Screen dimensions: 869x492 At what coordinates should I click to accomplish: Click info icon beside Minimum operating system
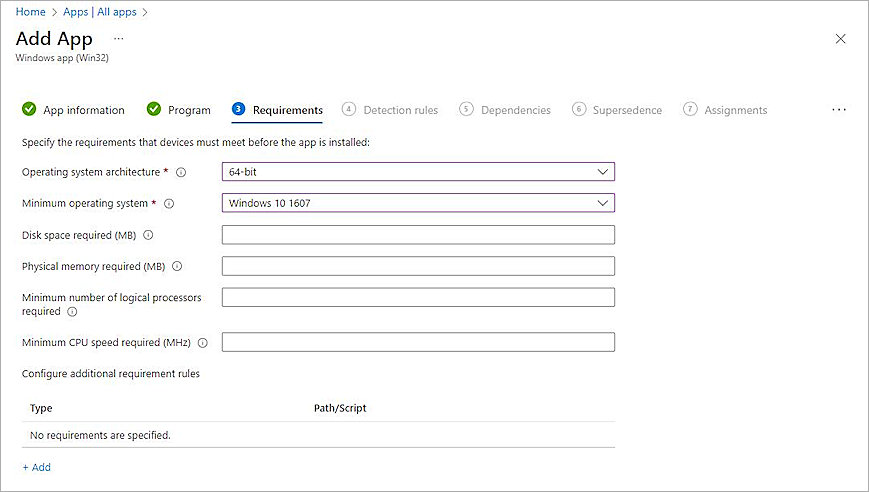(x=168, y=204)
